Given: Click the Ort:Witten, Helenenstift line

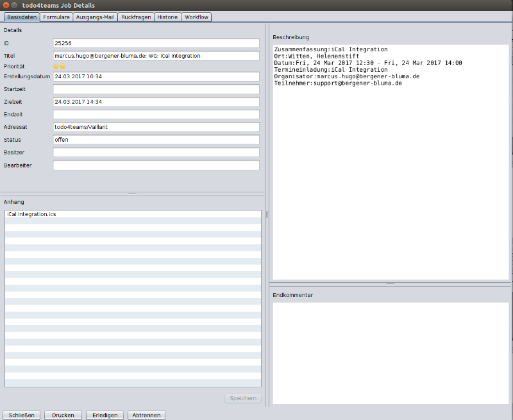Looking at the screenshot, I should coord(317,56).
